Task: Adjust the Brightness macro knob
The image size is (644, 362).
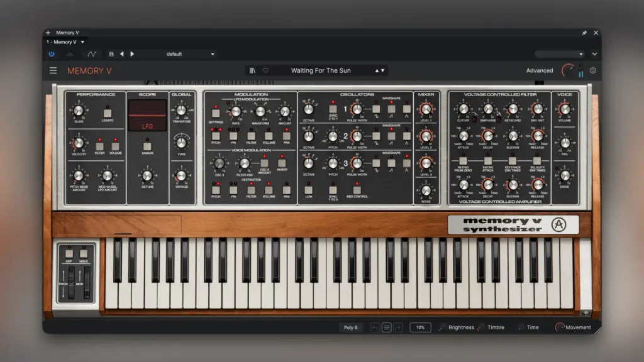Action: point(442,327)
